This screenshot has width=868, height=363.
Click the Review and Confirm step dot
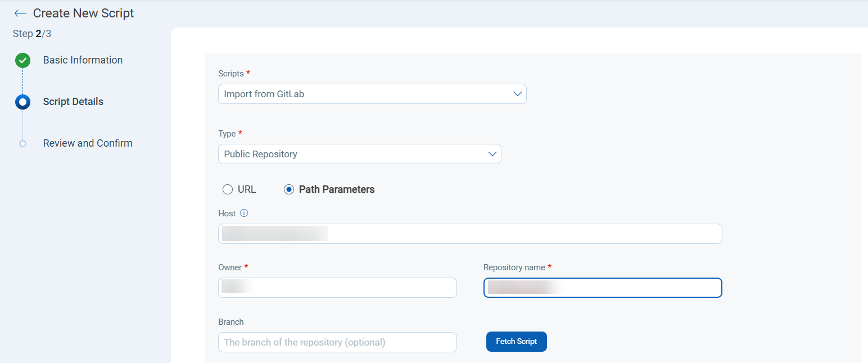click(x=22, y=143)
